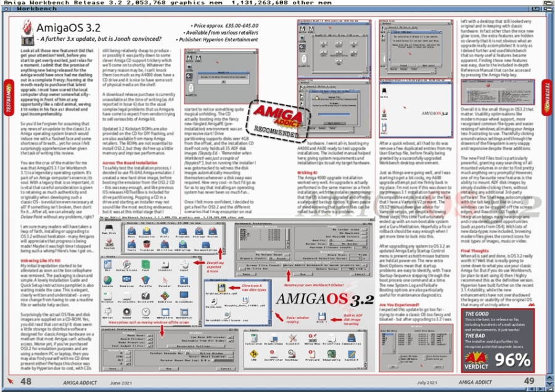This screenshot has height=392, width=555.
Task: Open the Documentation drawer icon
Action: (x=205, y=244)
